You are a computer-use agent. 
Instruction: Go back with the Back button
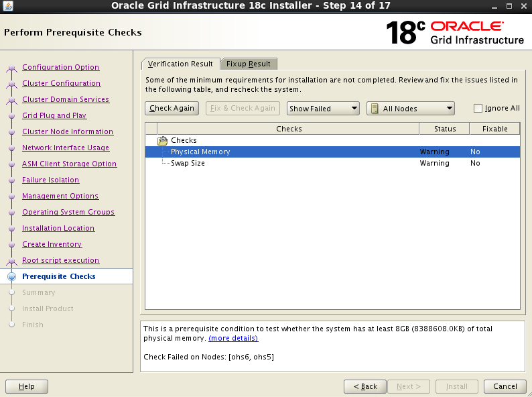(x=365, y=386)
